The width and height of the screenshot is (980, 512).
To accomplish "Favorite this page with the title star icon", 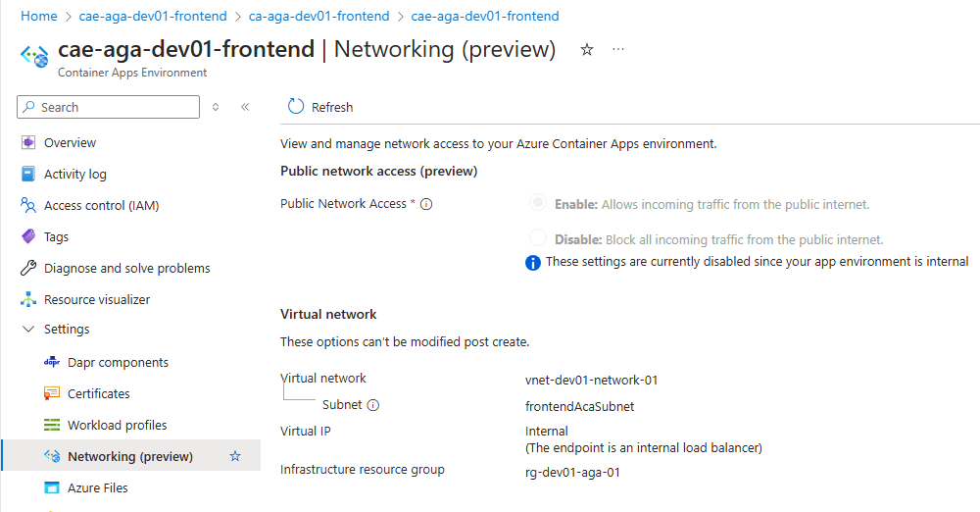I will pos(586,49).
